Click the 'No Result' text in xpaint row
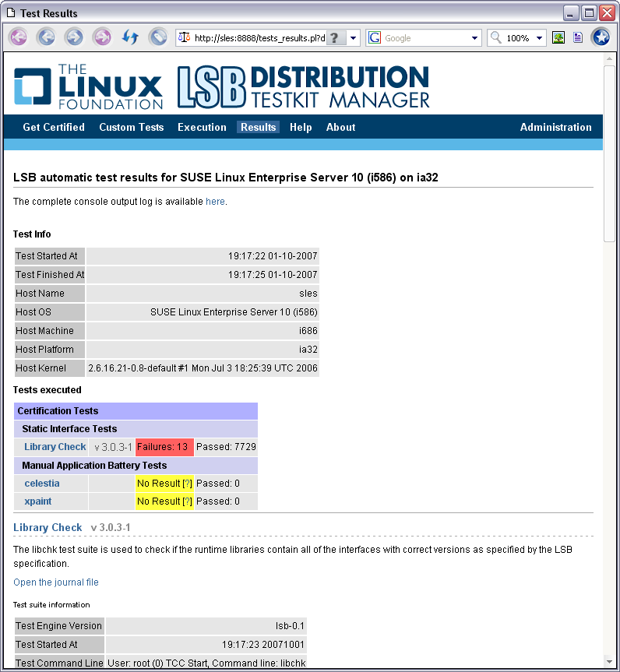 (158, 501)
